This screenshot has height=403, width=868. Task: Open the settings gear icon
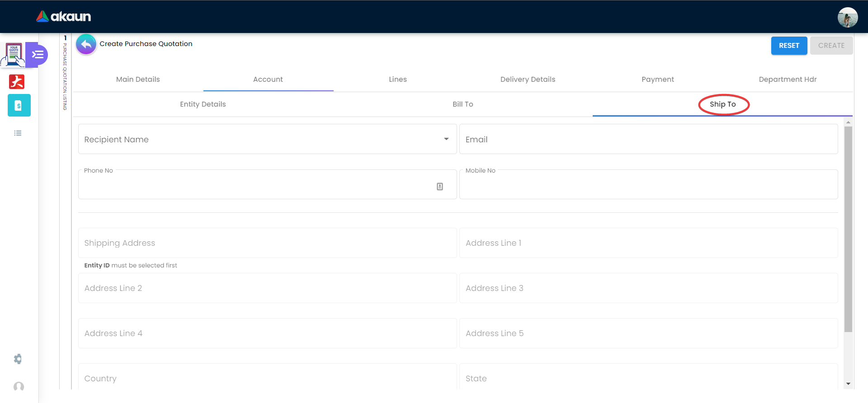tap(18, 359)
